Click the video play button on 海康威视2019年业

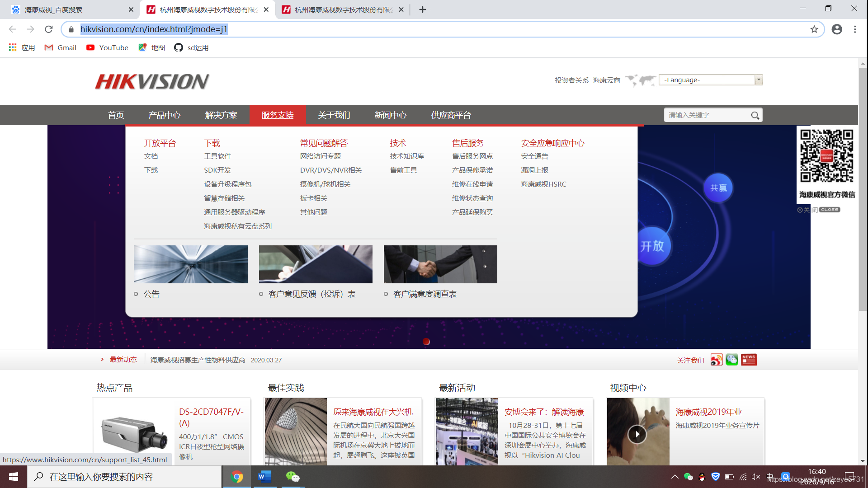pyautogui.click(x=637, y=434)
